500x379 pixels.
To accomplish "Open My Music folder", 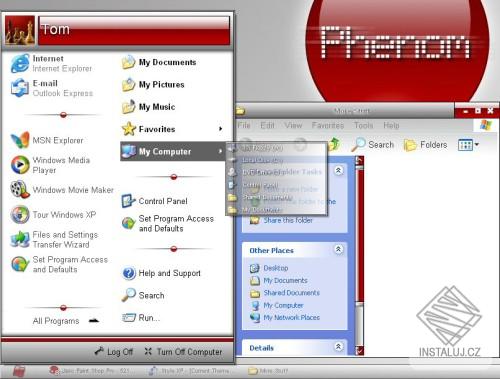I will point(148,107).
